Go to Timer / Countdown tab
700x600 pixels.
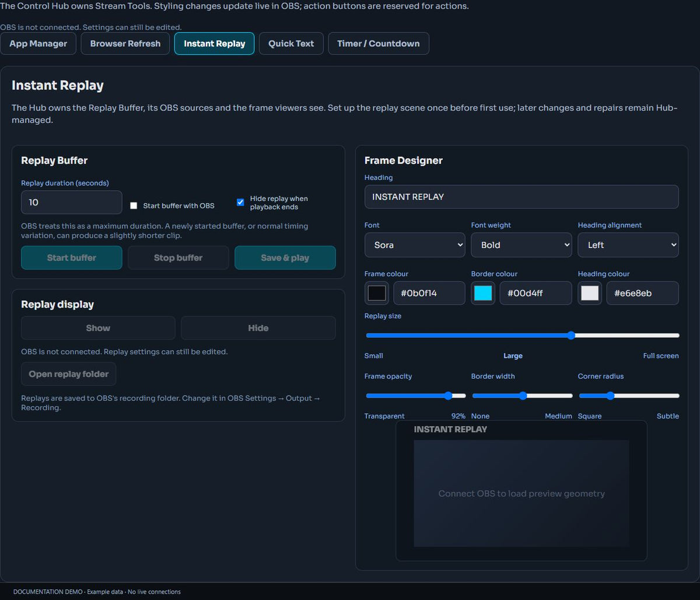tap(379, 43)
